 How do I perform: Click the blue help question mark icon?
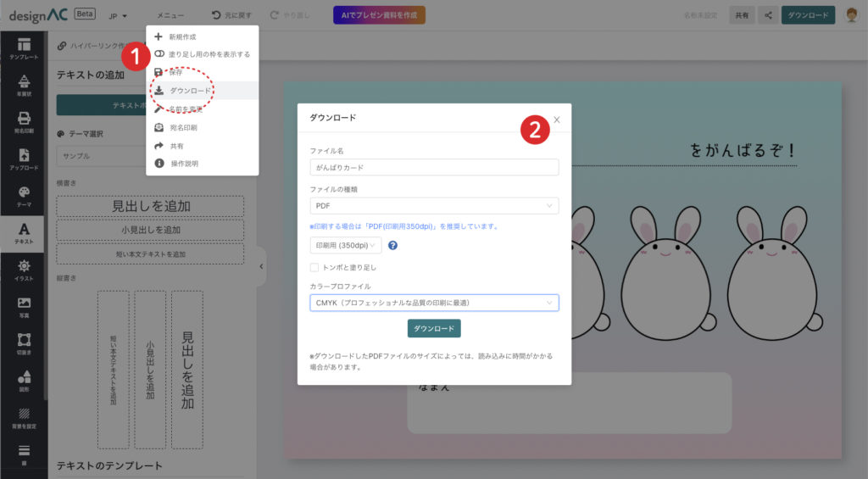pyautogui.click(x=393, y=246)
